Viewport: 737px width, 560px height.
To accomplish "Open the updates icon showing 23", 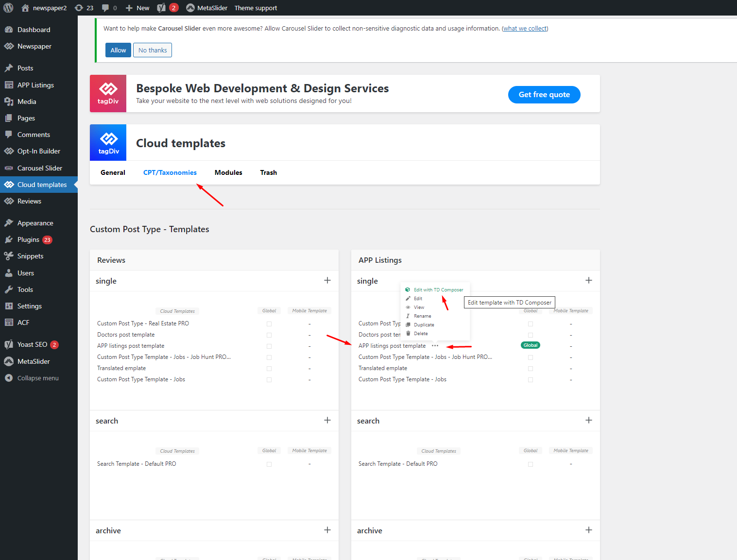I will click(x=84, y=8).
